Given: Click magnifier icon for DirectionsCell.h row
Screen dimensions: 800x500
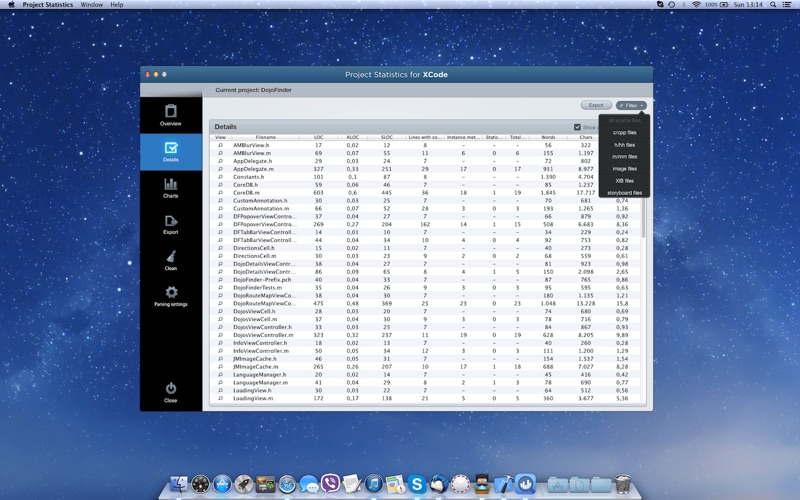Looking at the screenshot, I should 220,248.
